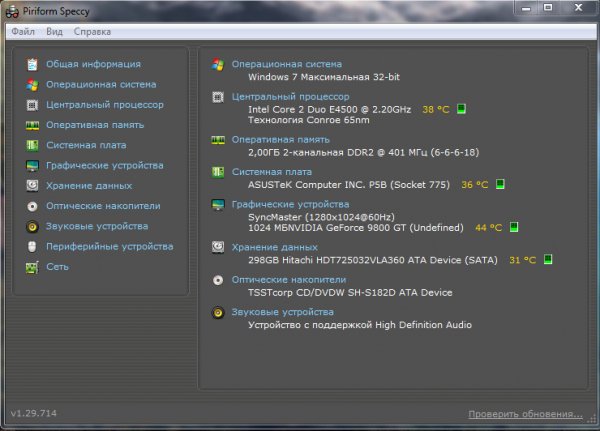Click the CPU chip icon beside sidebar Центральный процессор
Screen dimensions: 600x431
(32, 105)
